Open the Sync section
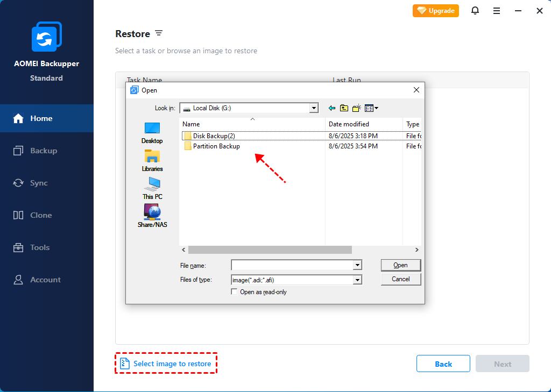 click(x=47, y=183)
